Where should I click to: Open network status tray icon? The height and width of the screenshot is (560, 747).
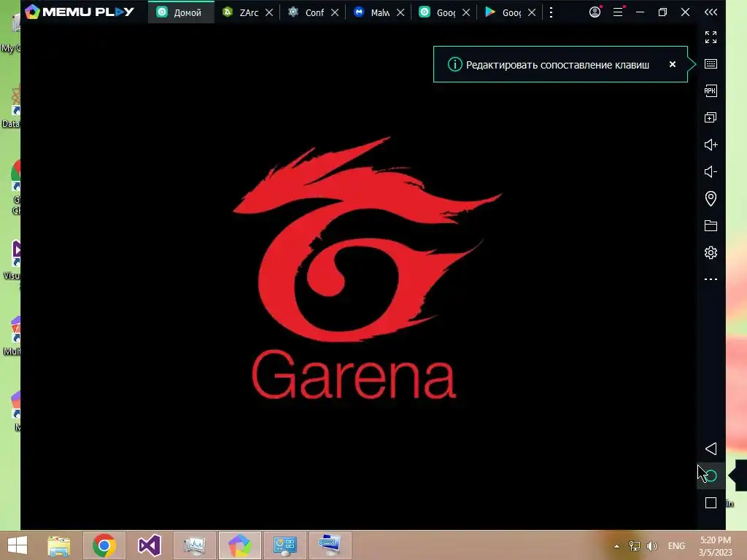635,545
